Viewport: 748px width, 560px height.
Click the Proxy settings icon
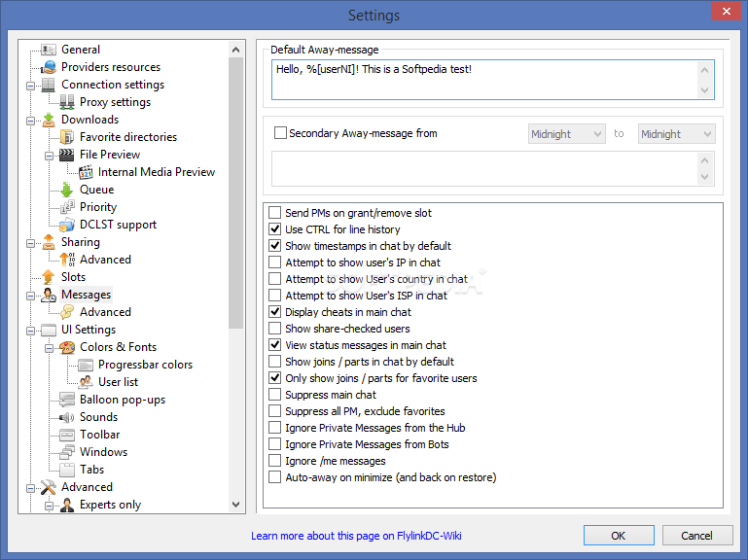click(x=67, y=102)
